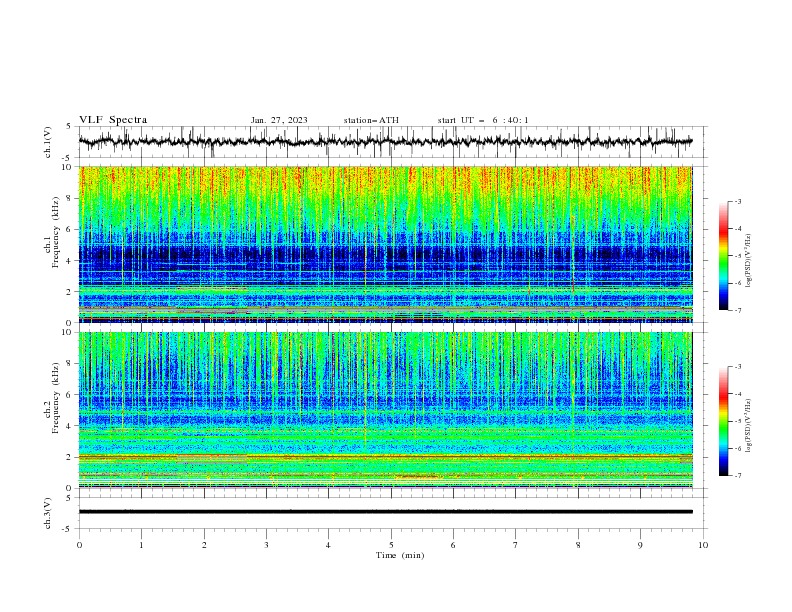Image resolution: width=792 pixels, height=612 pixels.
Task: Click the lower color scale bar
Action: 723,421
